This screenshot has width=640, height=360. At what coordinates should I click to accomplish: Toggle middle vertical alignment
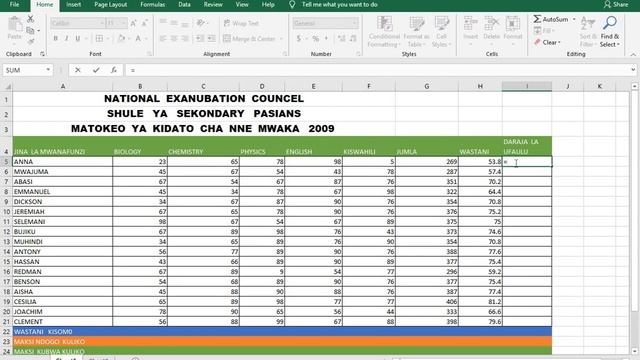pyautogui.click(x=174, y=23)
